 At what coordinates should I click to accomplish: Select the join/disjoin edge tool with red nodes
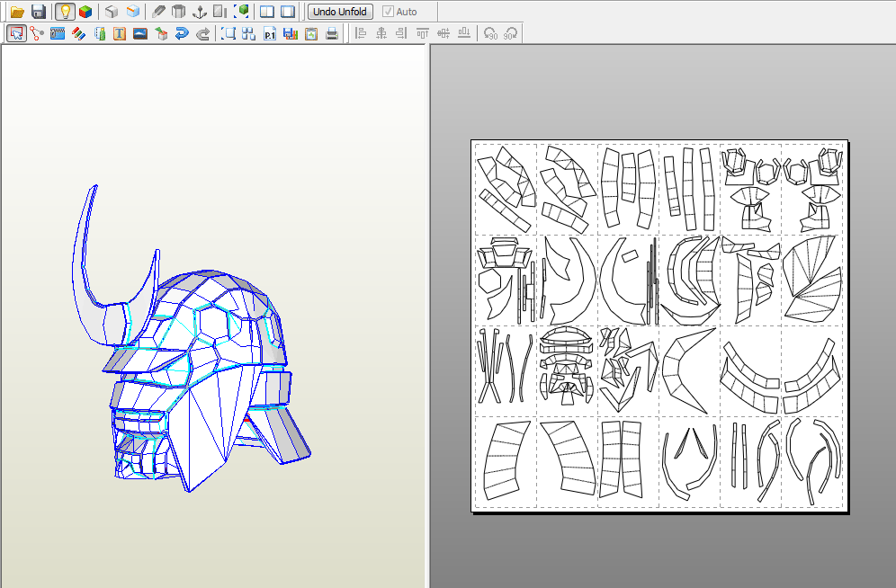point(37,33)
